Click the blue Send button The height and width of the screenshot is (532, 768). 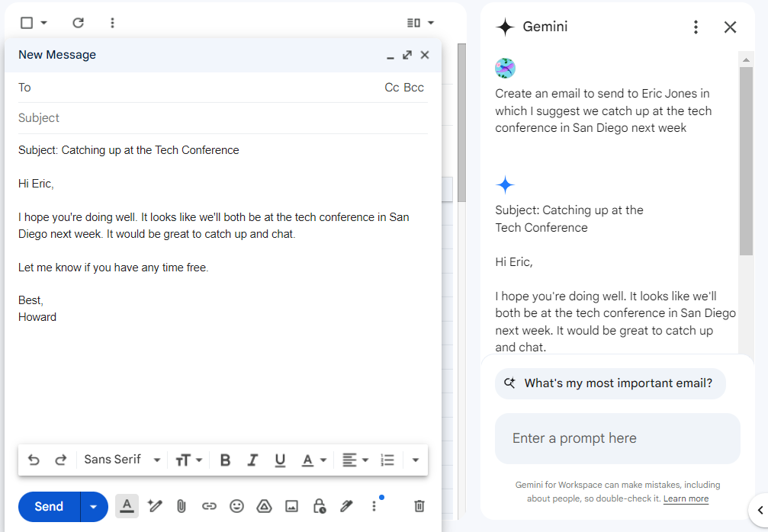49,507
